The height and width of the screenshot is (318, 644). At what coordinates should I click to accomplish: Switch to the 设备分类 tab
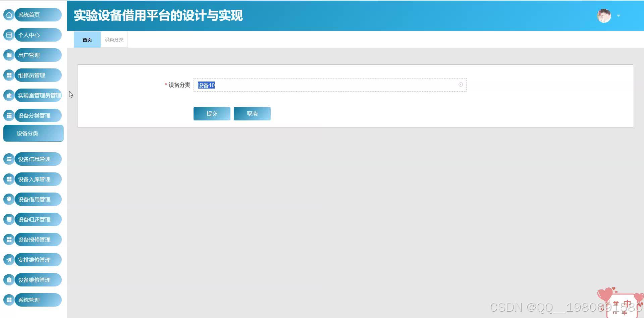click(x=114, y=39)
